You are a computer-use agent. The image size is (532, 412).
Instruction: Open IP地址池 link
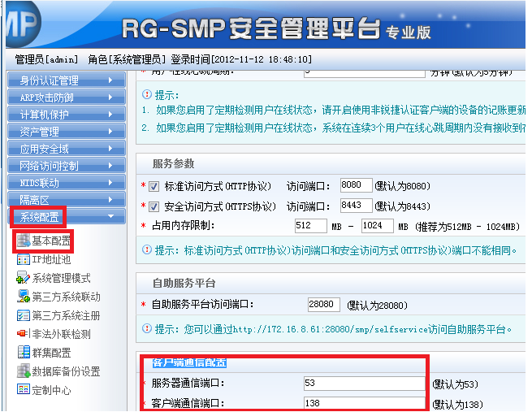click(51, 259)
